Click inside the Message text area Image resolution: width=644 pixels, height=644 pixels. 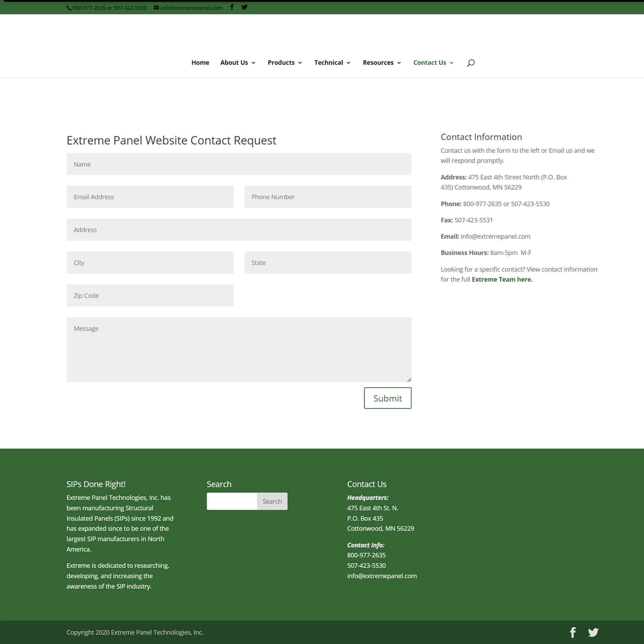pyautogui.click(x=239, y=349)
